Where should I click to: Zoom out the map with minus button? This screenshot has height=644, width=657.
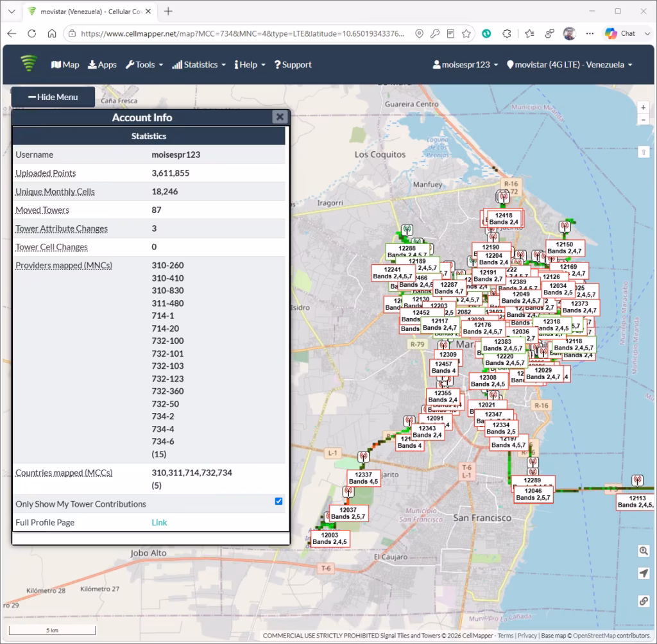point(643,120)
